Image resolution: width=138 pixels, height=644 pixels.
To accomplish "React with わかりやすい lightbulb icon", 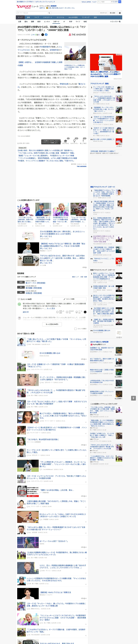I will 74,141.
